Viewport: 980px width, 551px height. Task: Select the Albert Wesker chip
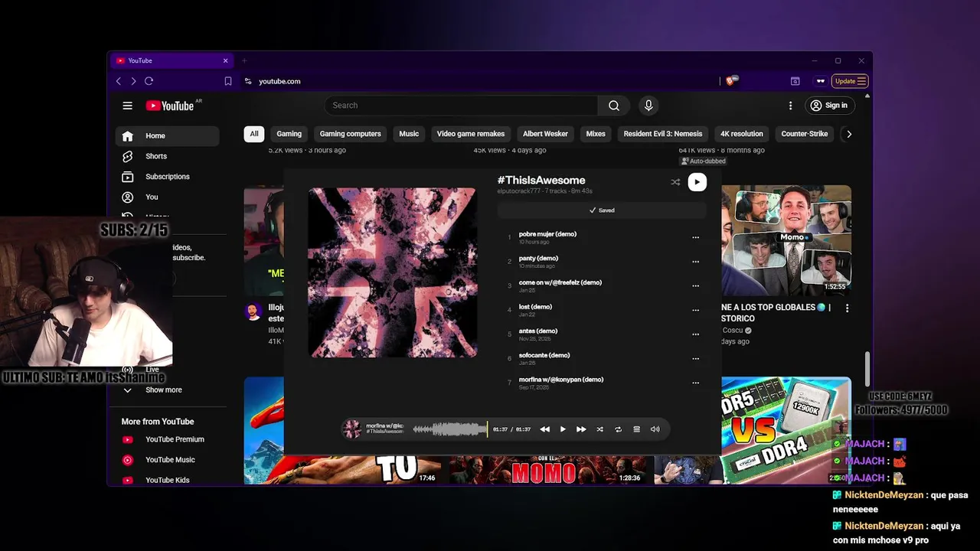(545, 134)
